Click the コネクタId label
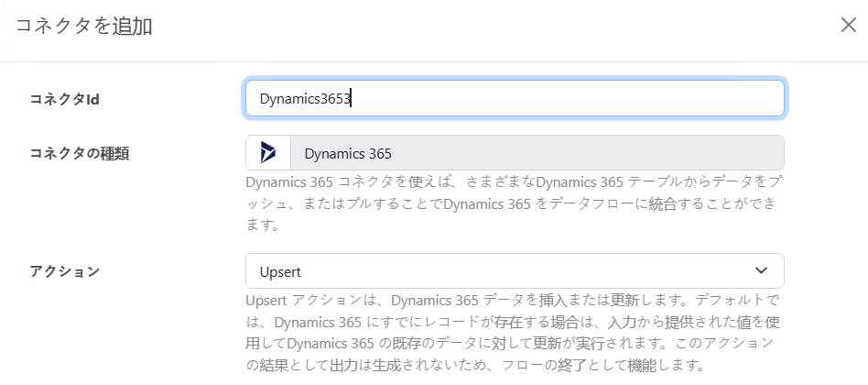Viewport: 868px width, 385px height. click(65, 99)
